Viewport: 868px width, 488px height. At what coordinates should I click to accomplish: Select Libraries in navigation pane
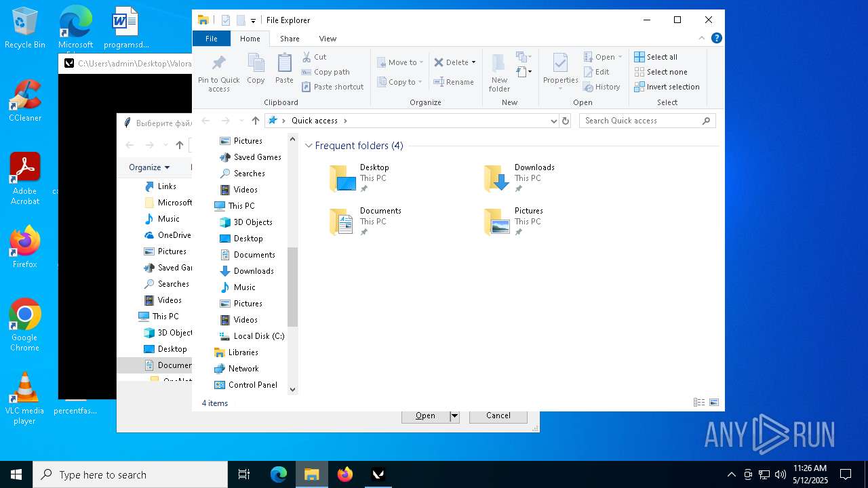[237, 352]
